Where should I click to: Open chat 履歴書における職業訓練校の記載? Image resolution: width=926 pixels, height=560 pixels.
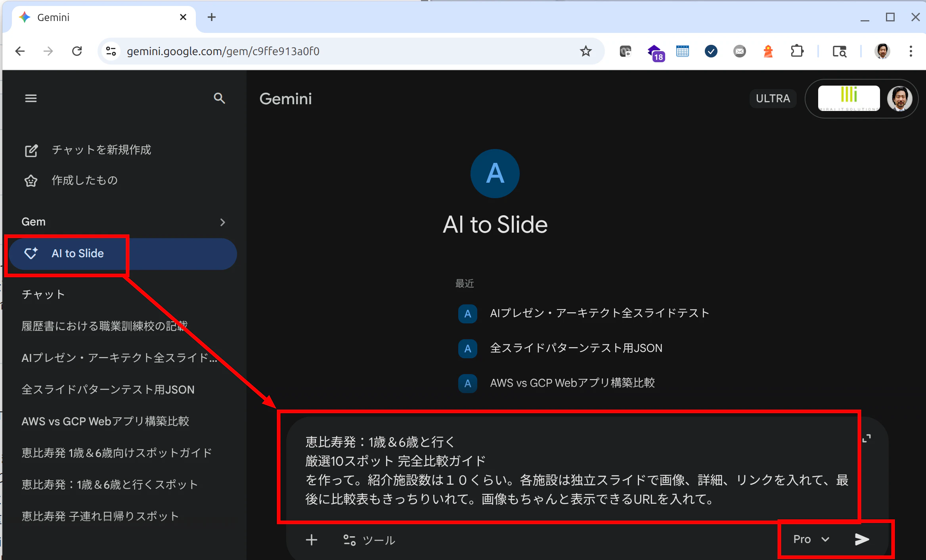[x=105, y=326]
